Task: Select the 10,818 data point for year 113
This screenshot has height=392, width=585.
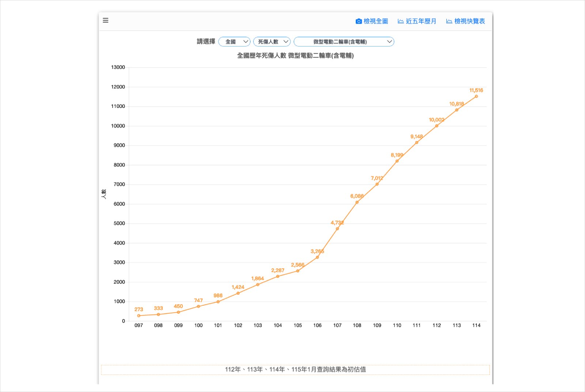Action: click(x=457, y=110)
